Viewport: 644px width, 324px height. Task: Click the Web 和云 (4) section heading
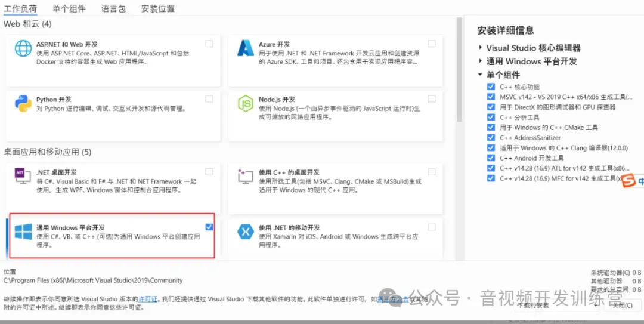click(27, 24)
